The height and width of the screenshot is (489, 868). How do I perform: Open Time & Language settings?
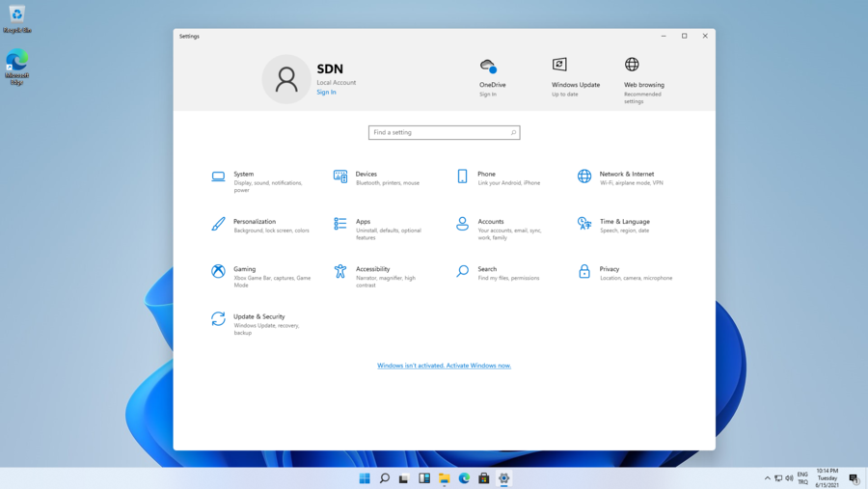coord(624,222)
